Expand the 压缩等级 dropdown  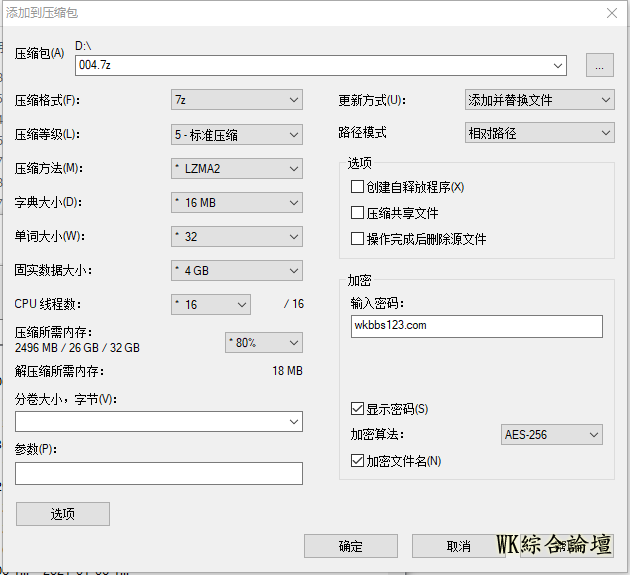coord(236,134)
